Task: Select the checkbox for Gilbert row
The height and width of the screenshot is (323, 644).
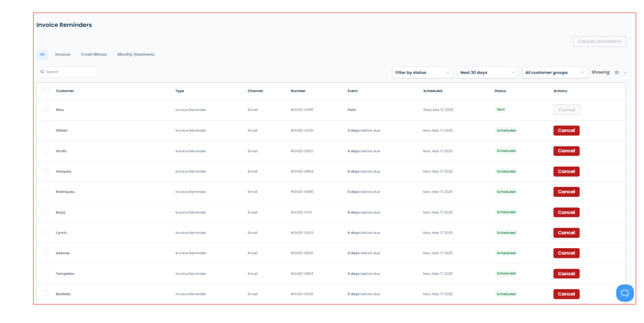Action: pyautogui.click(x=47, y=130)
